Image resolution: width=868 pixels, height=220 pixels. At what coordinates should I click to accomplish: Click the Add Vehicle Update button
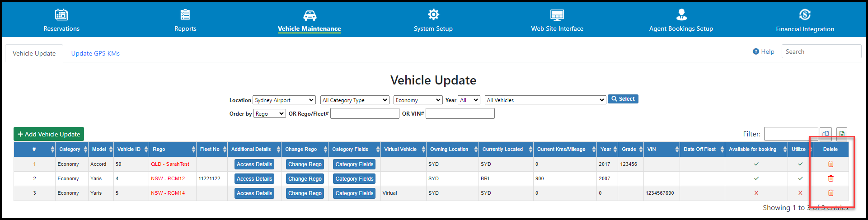49,134
